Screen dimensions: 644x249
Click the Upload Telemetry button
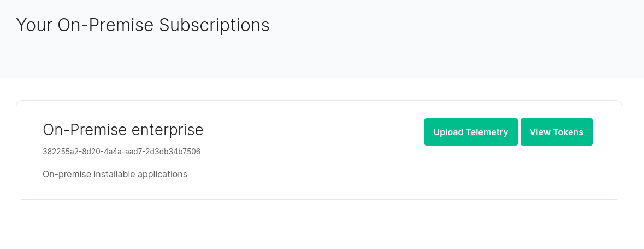tap(470, 132)
